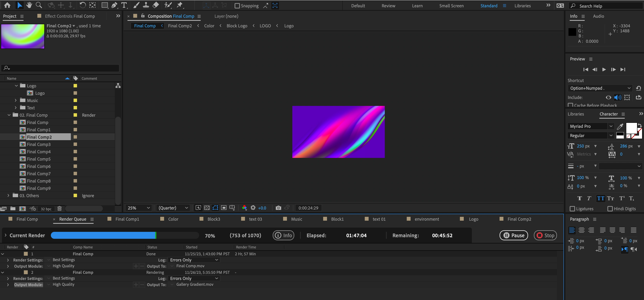Stop the current render

545,235
